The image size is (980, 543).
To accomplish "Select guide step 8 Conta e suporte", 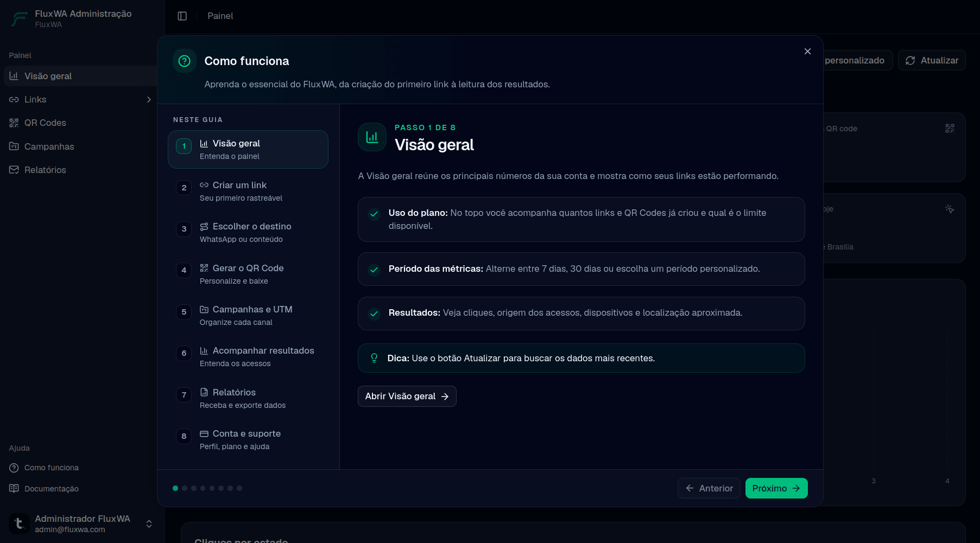I will pyautogui.click(x=248, y=439).
